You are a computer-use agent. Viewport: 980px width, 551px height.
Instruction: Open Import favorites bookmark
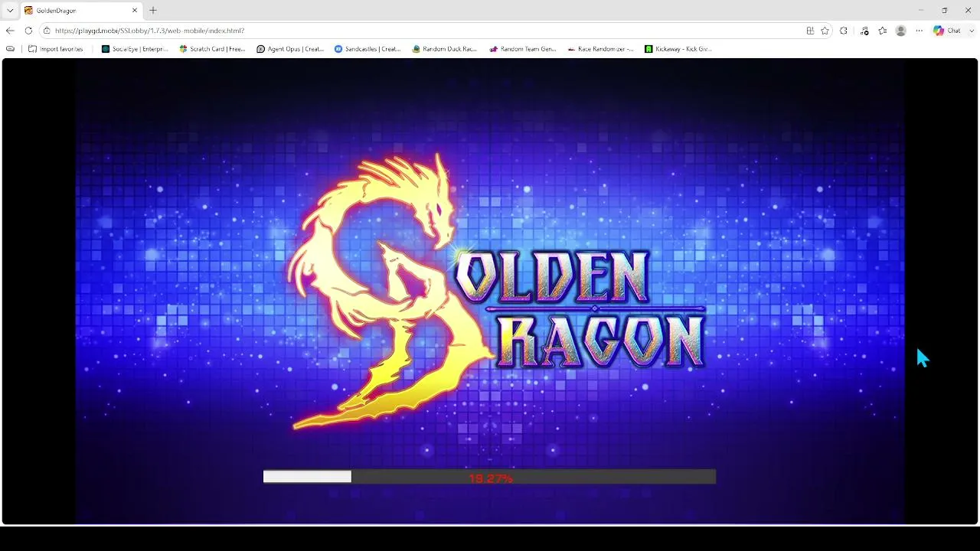point(56,49)
